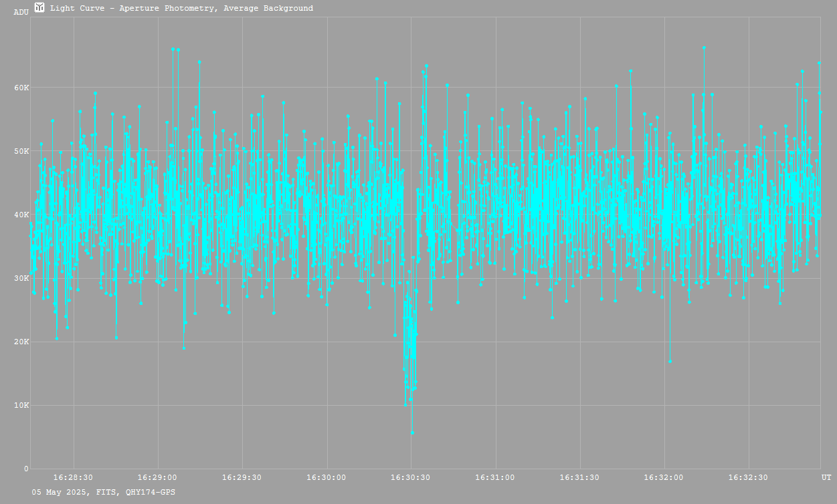Click the 16:31:30 time axis label

pyautogui.click(x=579, y=477)
